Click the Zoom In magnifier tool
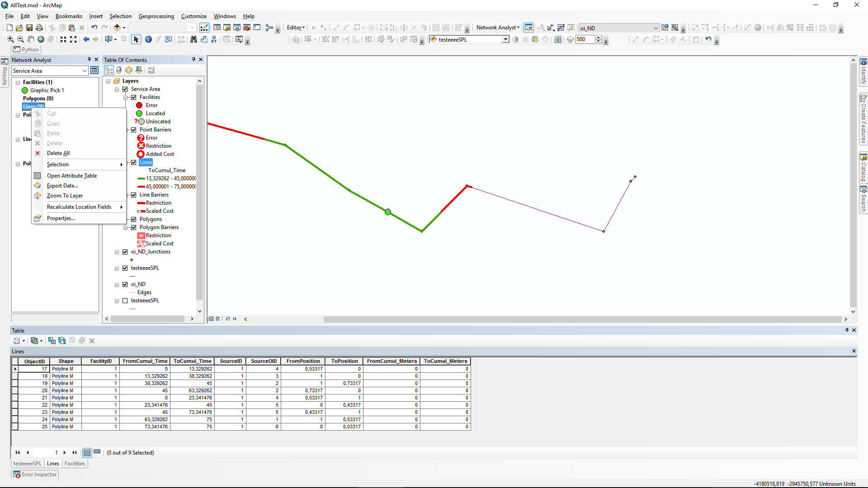The width and height of the screenshot is (868, 488). click(10, 39)
